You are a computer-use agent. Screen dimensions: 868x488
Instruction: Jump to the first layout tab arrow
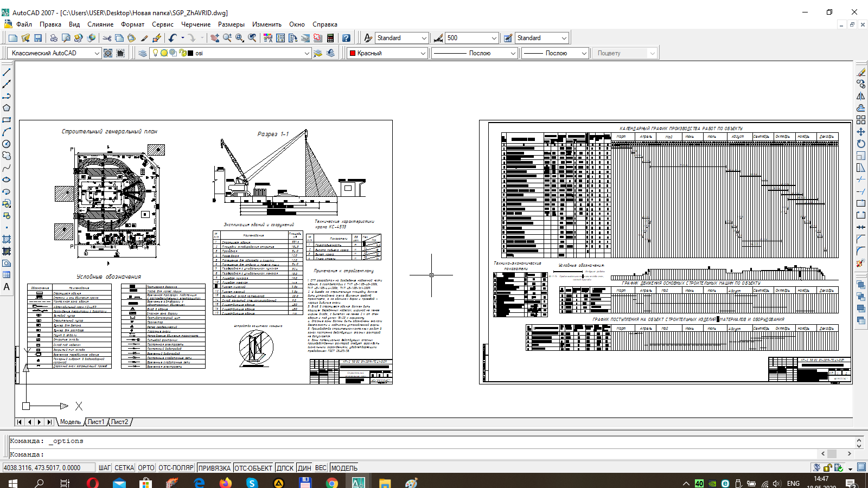coord(20,422)
